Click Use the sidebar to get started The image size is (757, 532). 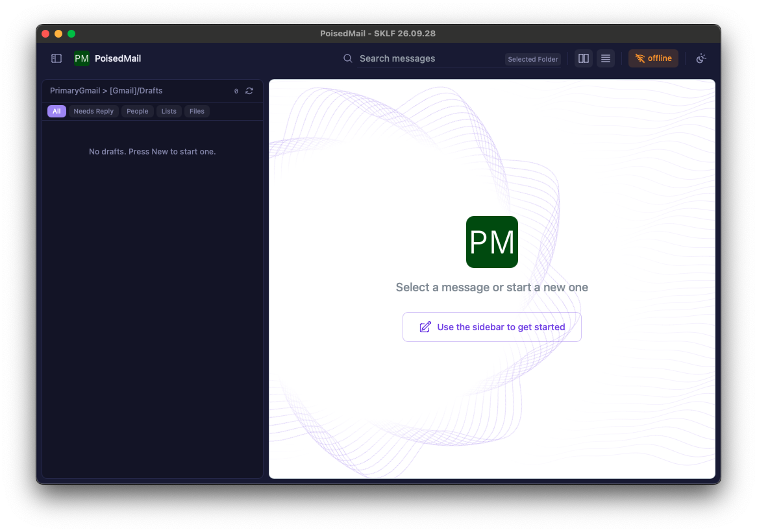(x=492, y=327)
